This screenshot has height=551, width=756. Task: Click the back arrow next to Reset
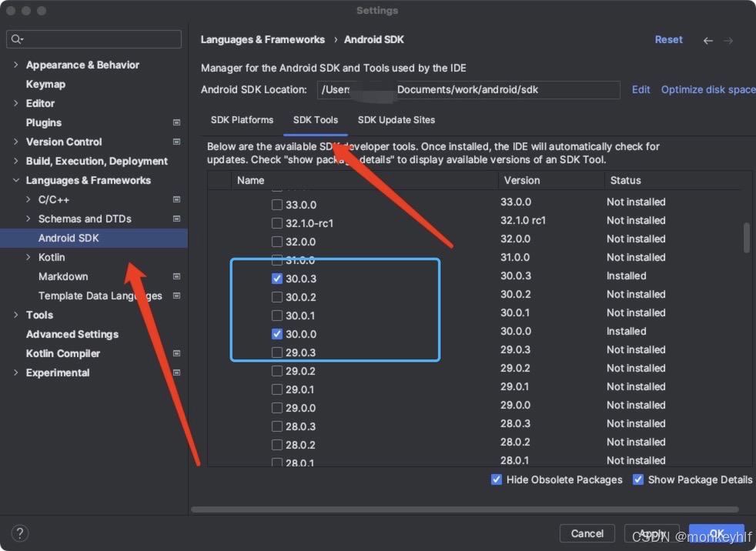point(707,41)
